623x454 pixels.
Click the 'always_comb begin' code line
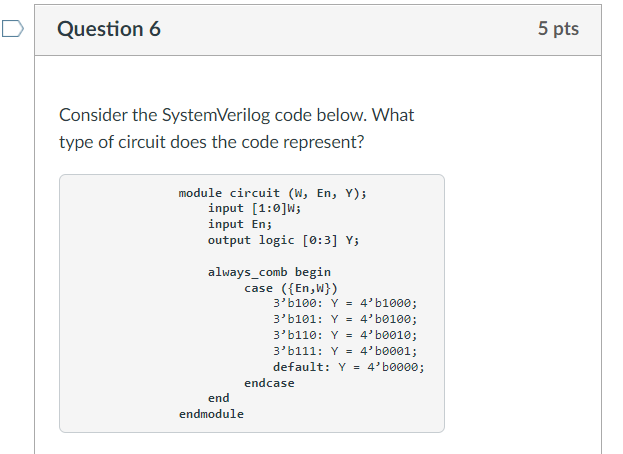[x=269, y=272]
